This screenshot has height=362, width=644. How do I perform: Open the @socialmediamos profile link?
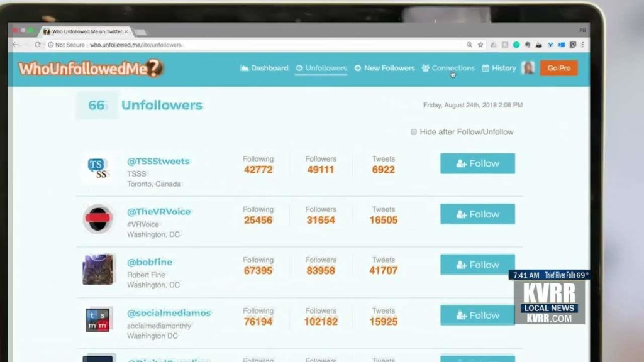(169, 313)
